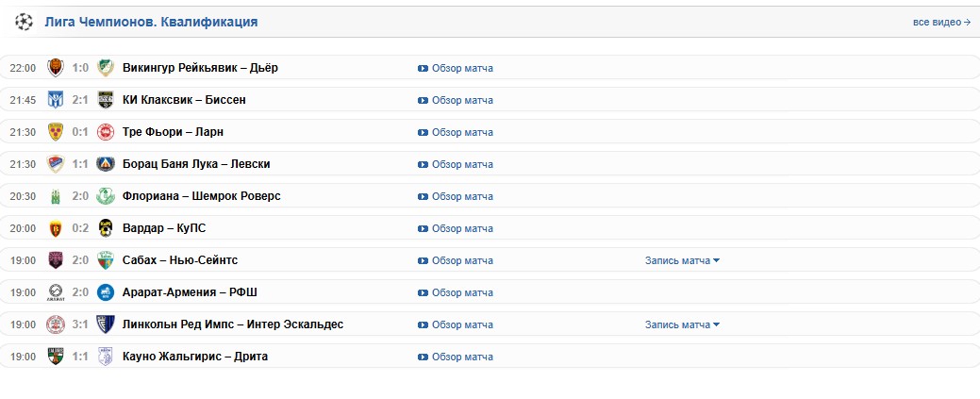980x399 pixels.
Task: Click the Levski team crest
Action: point(106,164)
